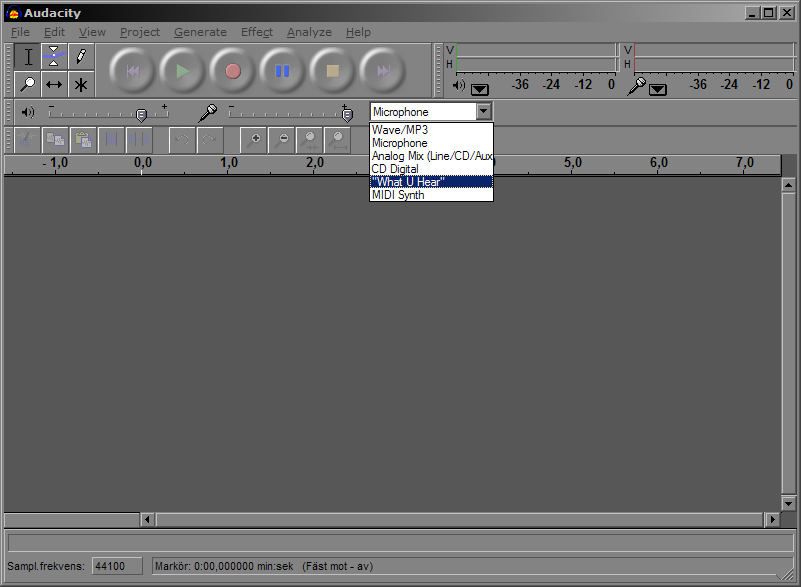Choose Wave/MP3 from the input list
The image size is (801, 587).
[431, 130]
